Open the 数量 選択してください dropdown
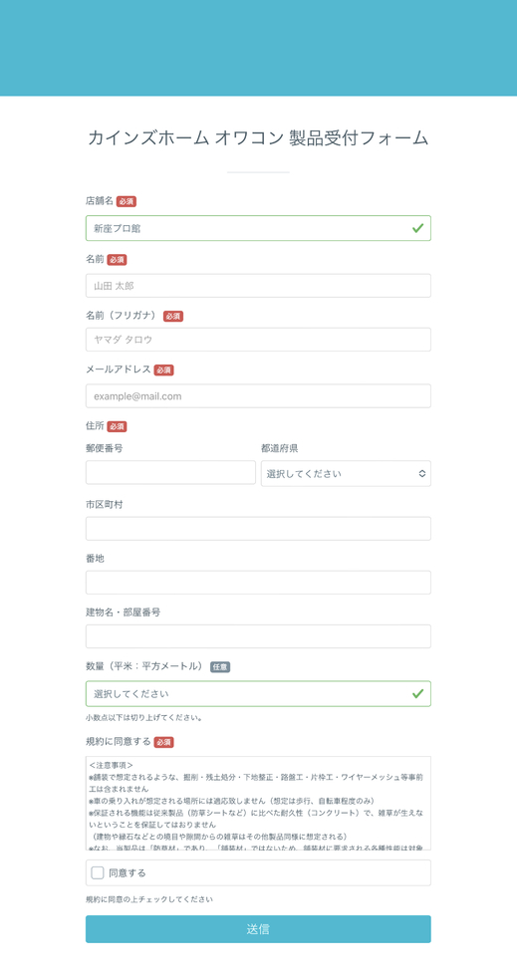 coord(258,694)
